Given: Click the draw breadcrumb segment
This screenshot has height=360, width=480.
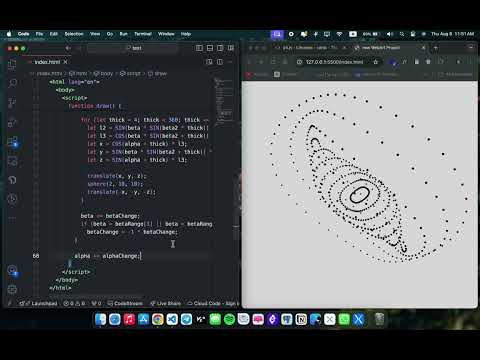Looking at the screenshot, I should click(x=157, y=73).
